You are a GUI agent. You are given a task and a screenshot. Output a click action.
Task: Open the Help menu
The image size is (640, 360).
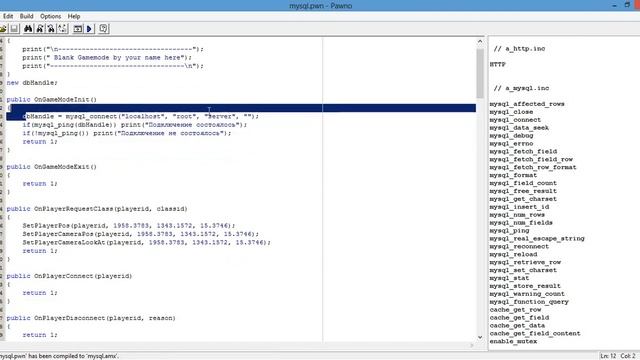click(74, 16)
